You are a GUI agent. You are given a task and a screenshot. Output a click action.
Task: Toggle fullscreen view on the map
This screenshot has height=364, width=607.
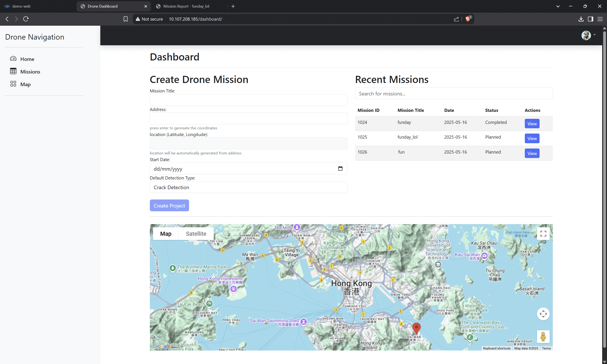click(543, 234)
